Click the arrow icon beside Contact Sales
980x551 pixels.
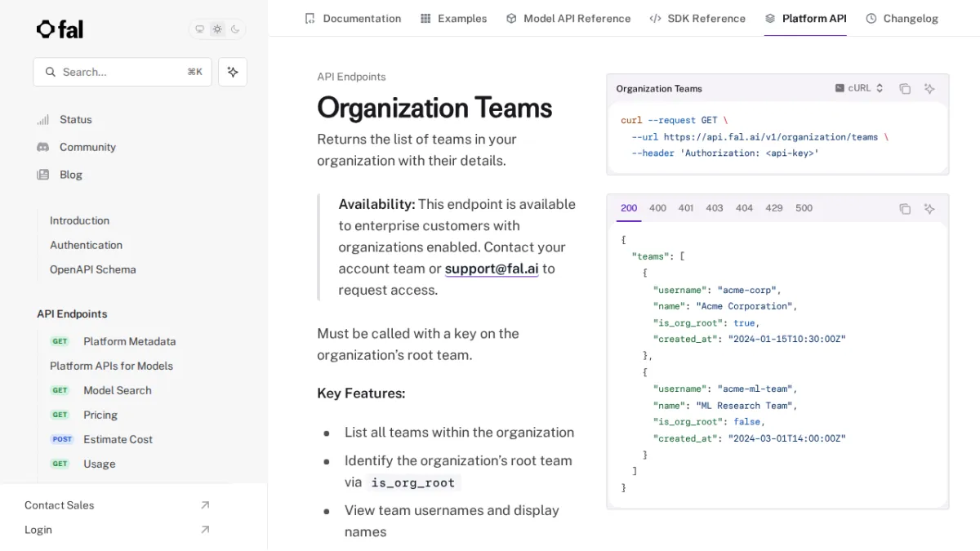205,505
